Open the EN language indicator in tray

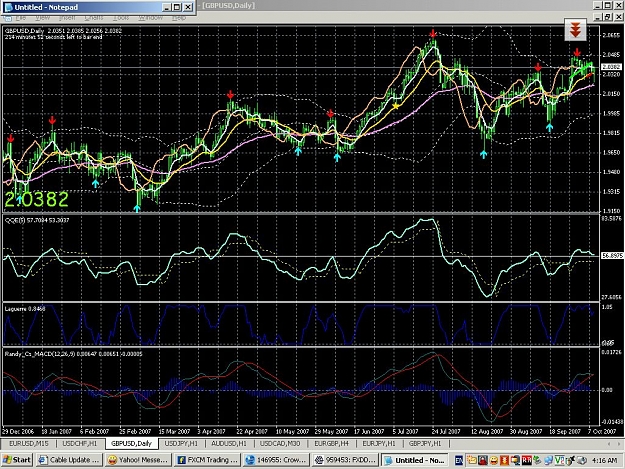tap(459, 460)
